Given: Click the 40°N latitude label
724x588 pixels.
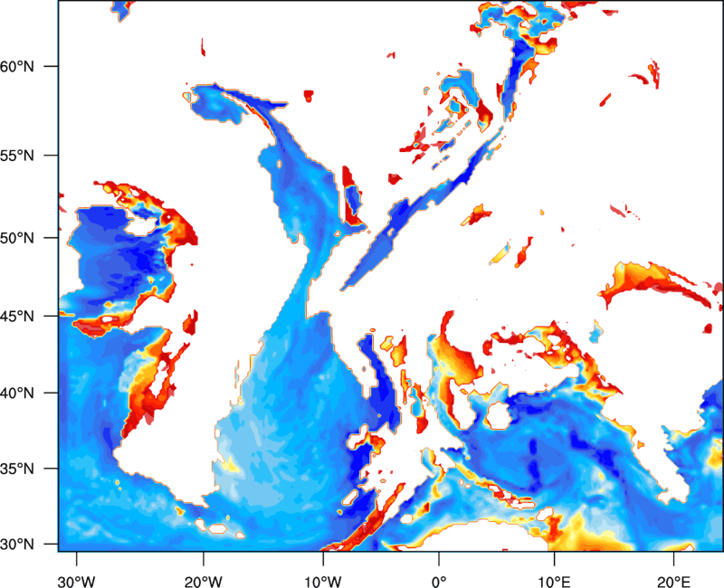Looking at the screenshot, I should [x=17, y=394].
